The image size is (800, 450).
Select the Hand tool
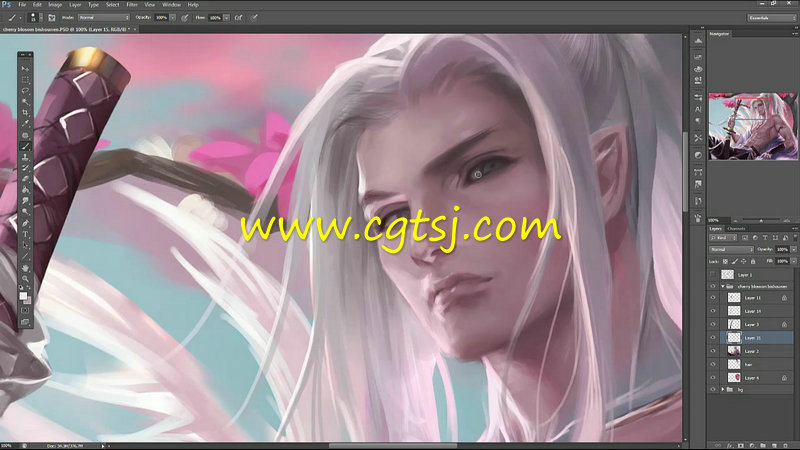(25, 268)
